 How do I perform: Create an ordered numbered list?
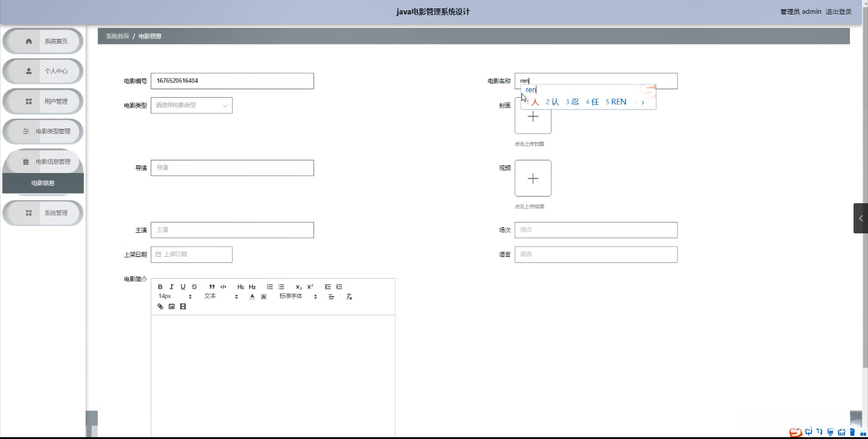coord(270,287)
